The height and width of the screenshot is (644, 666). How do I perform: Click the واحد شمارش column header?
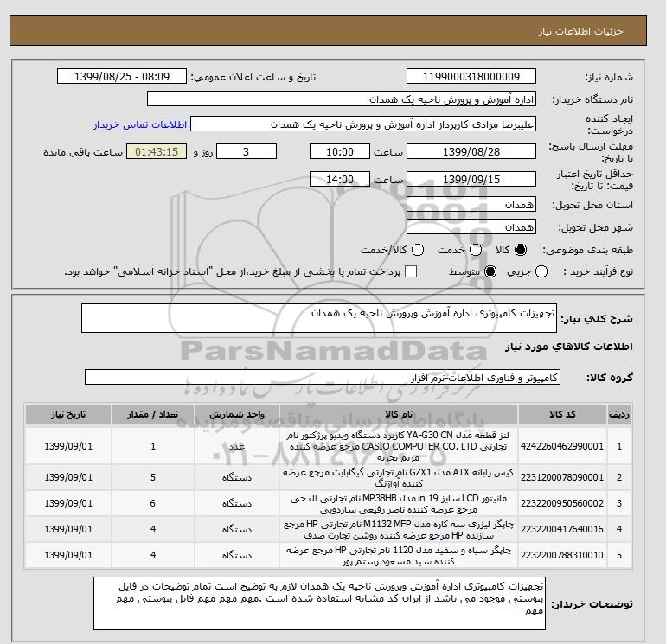(237, 415)
